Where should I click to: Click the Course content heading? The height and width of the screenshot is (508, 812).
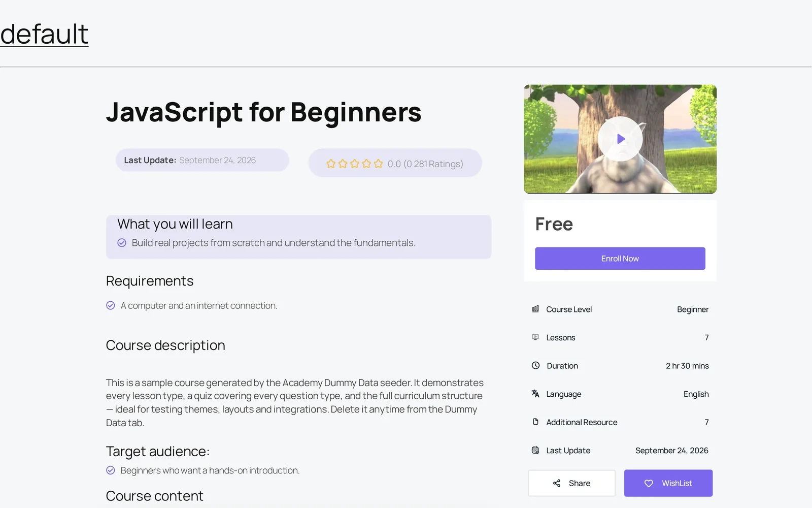(x=155, y=496)
